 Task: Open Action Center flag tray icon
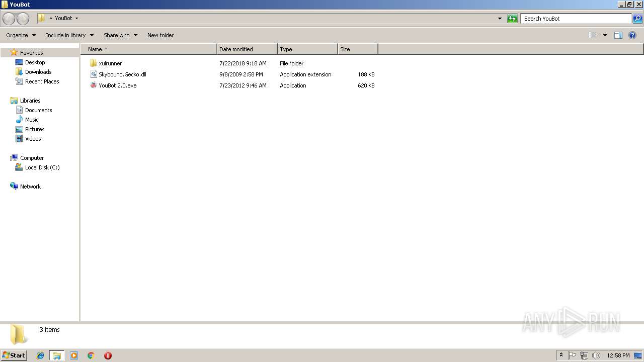[572, 355]
